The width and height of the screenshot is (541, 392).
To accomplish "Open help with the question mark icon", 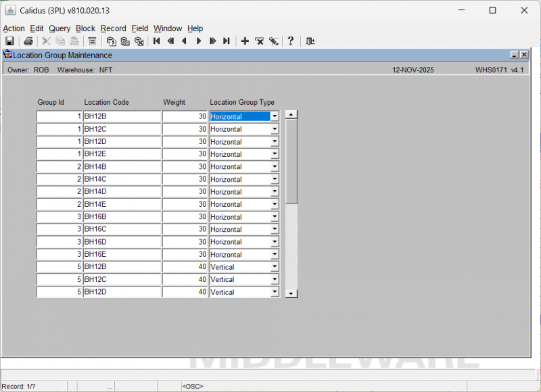I will [x=291, y=41].
